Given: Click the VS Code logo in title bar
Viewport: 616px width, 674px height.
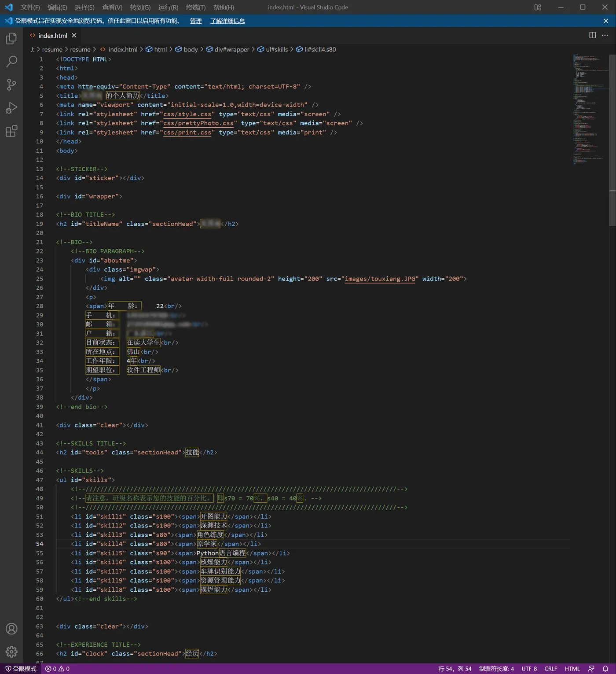Looking at the screenshot, I should 9,7.
